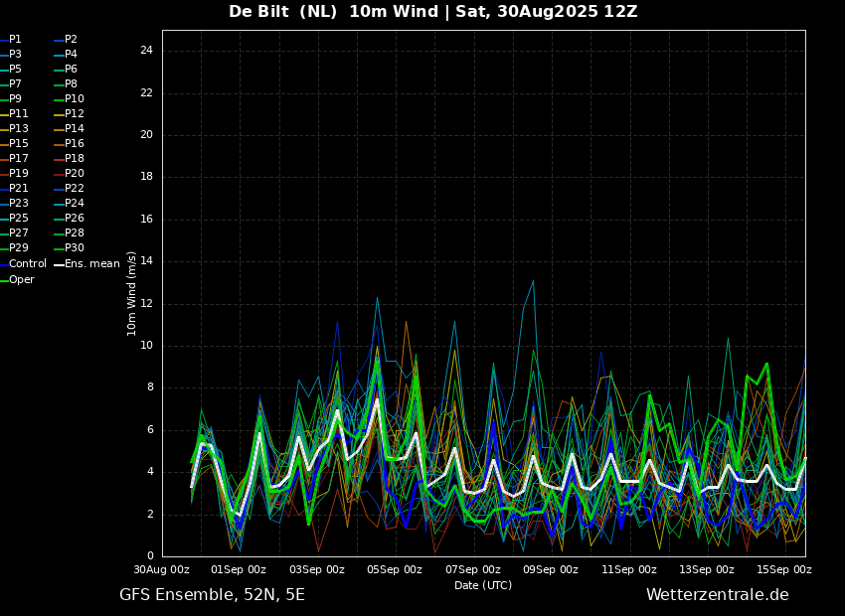Click the 24 value on y-axis
The width and height of the screenshot is (845, 616).
[x=146, y=51]
